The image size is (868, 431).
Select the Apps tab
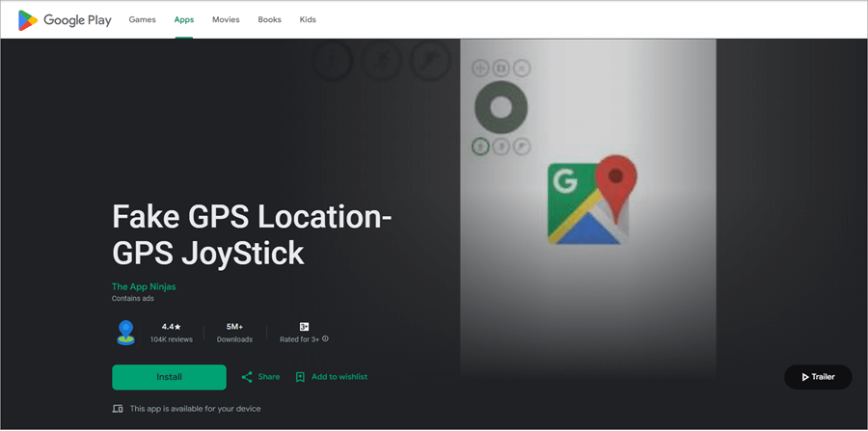pyautogui.click(x=184, y=20)
